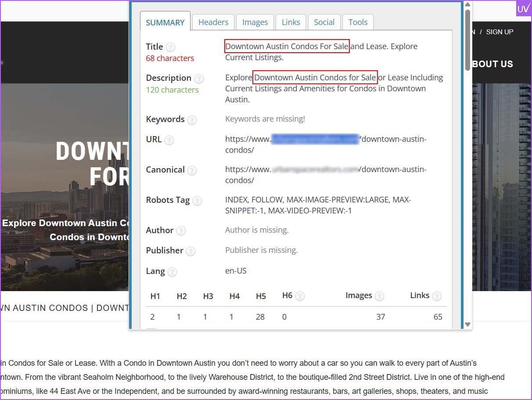Viewport: 532px width, 400px height.
Task: Click 'Keywords are missing!' text
Action: pos(265,119)
